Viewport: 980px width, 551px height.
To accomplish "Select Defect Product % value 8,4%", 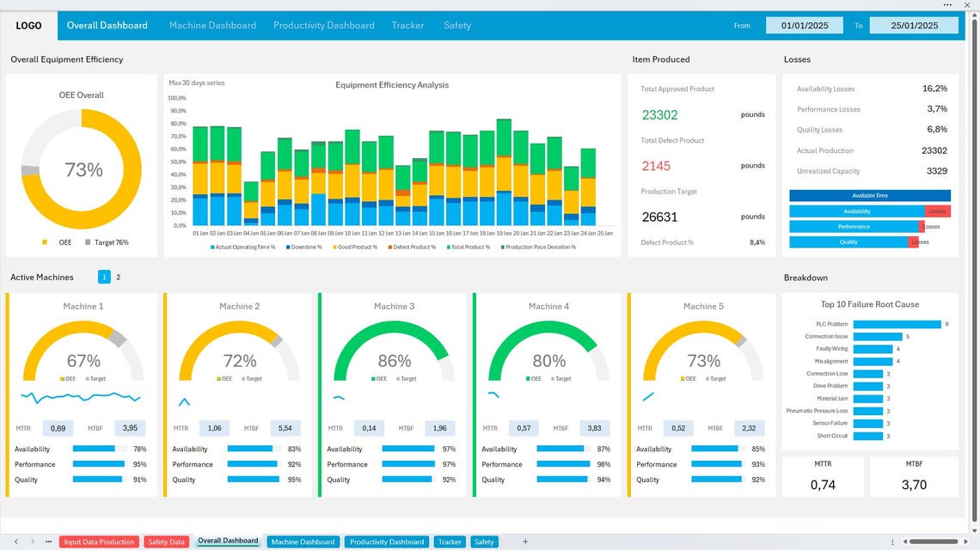I will (x=756, y=242).
